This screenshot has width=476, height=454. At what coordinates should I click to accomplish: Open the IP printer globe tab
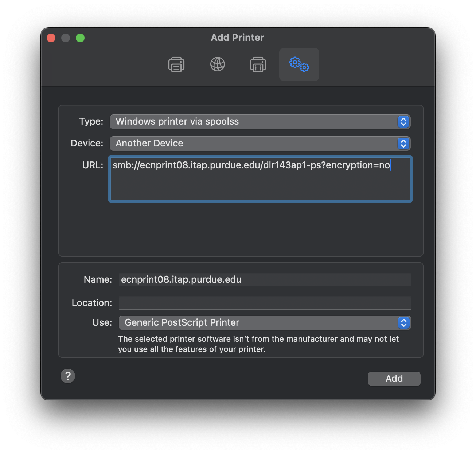click(218, 64)
